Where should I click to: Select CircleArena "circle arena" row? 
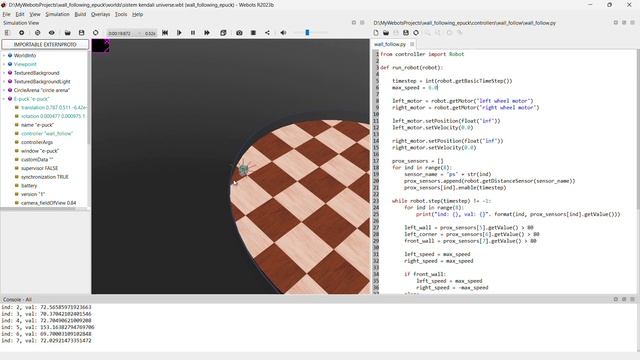42,90
